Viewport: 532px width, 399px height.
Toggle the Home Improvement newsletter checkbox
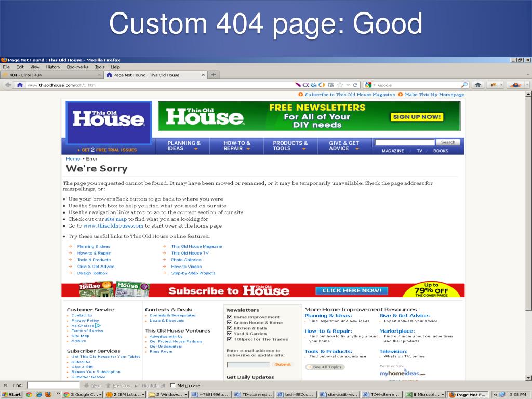pyautogui.click(x=229, y=317)
